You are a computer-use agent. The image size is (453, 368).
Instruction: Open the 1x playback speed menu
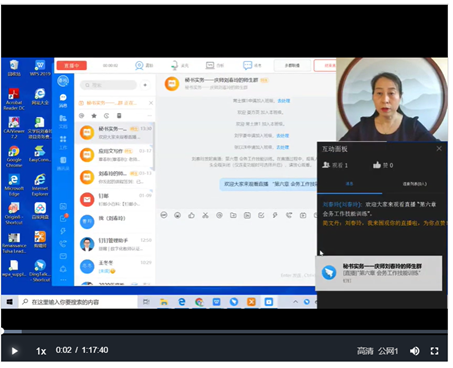coord(41,351)
